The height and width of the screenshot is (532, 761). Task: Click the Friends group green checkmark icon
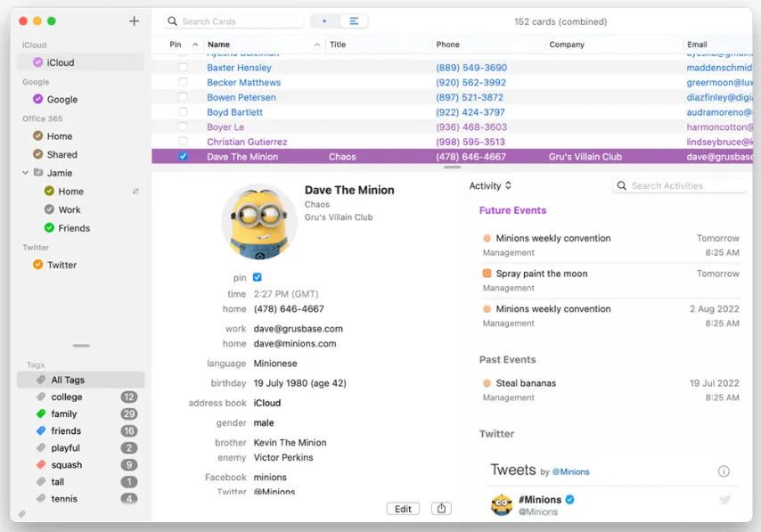tap(49, 227)
